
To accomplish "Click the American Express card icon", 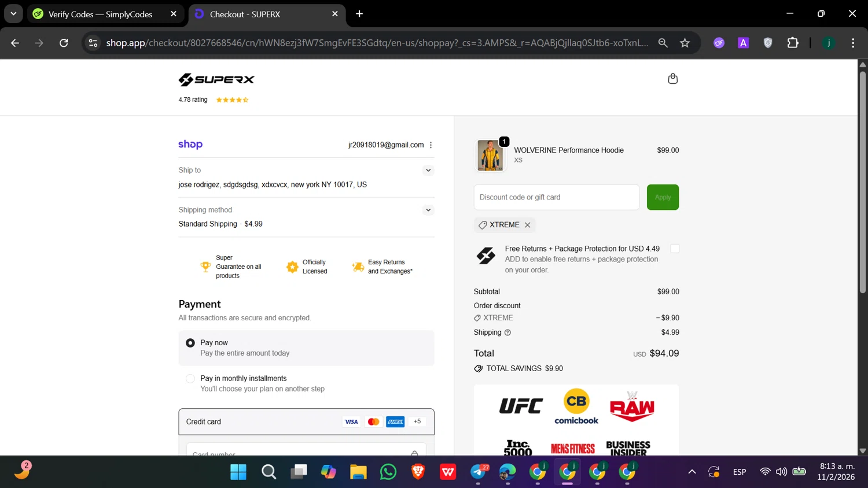I will tap(395, 422).
